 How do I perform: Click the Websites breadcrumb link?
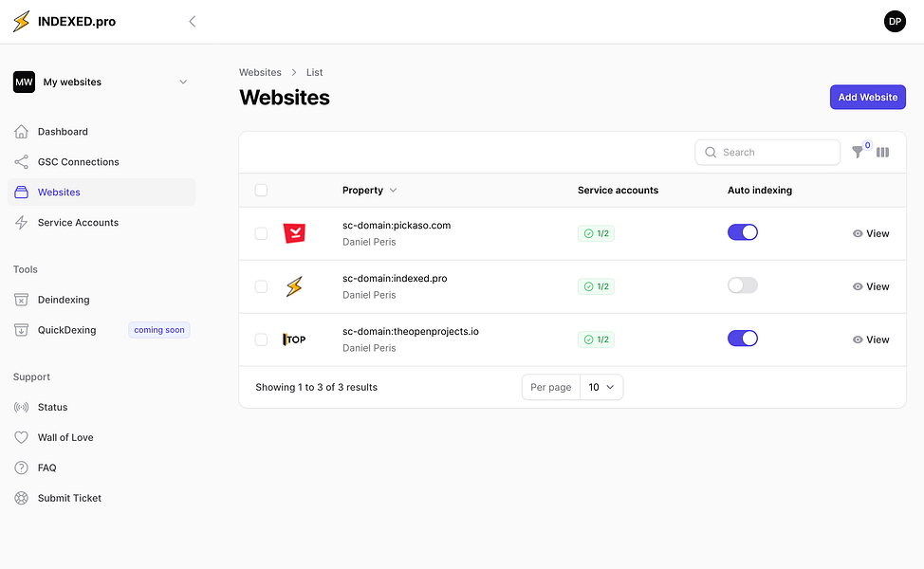pos(260,72)
